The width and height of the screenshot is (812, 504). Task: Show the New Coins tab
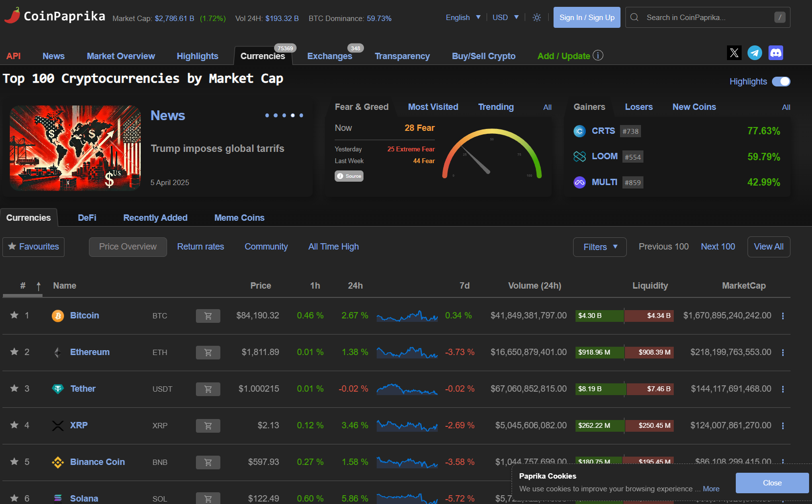point(694,107)
